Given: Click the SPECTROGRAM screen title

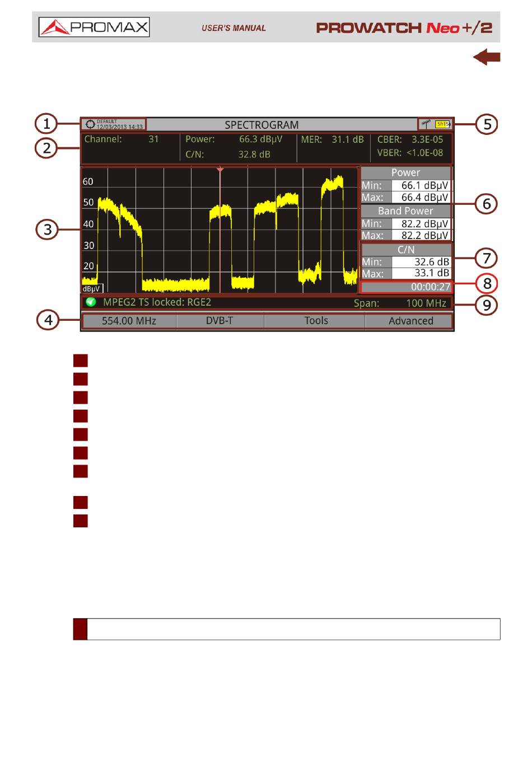Looking at the screenshot, I should pyautogui.click(x=262, y=125).
